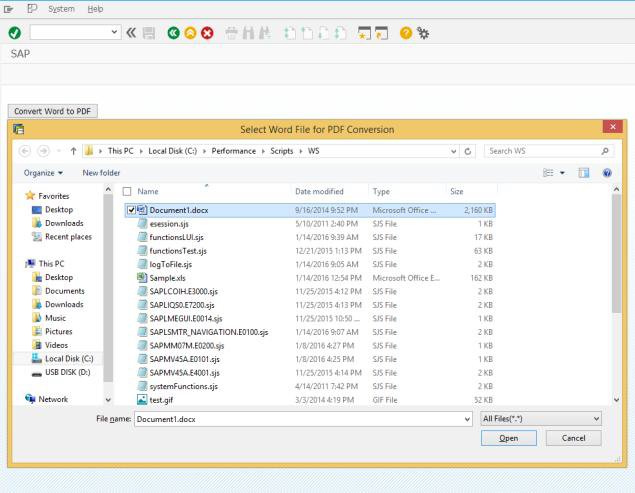This screenshot has height=493, width=635.
Task: Select the functionsLUI.sjs file
Action: point(176,237)
